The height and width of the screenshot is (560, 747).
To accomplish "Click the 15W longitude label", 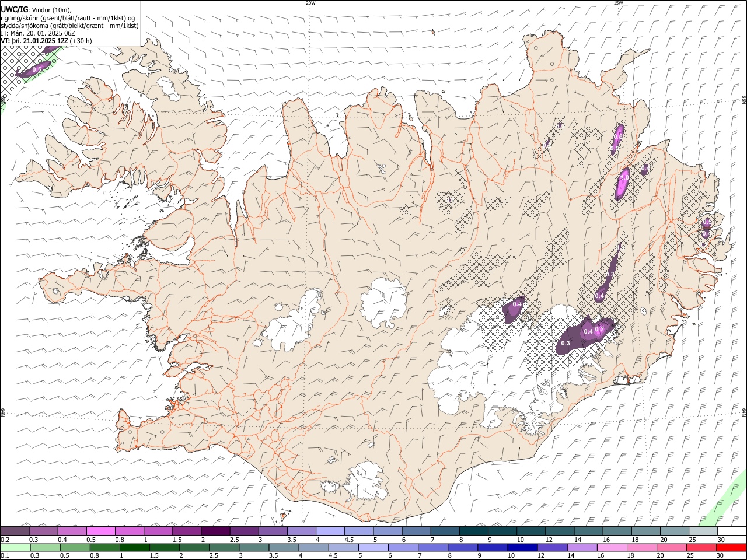I will tap(617, 3).
